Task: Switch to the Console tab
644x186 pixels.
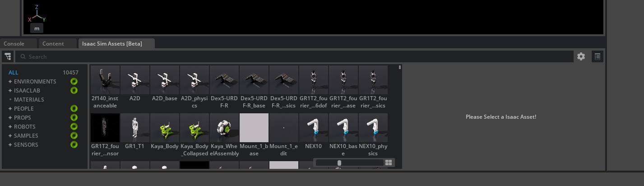Action: [14, 44]
